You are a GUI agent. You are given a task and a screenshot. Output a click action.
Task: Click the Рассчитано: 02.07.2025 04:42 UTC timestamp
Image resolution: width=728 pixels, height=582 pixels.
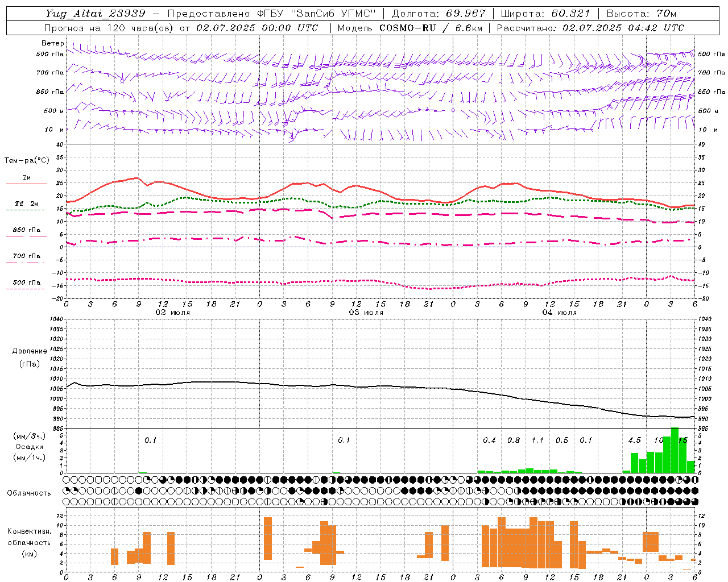point(590,28)
